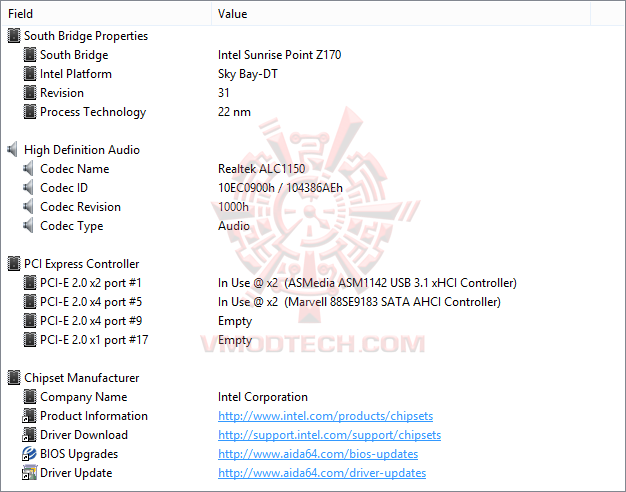626x492 pixels.
Task: Select the Codec Revision field label
Action: (80, 206)
